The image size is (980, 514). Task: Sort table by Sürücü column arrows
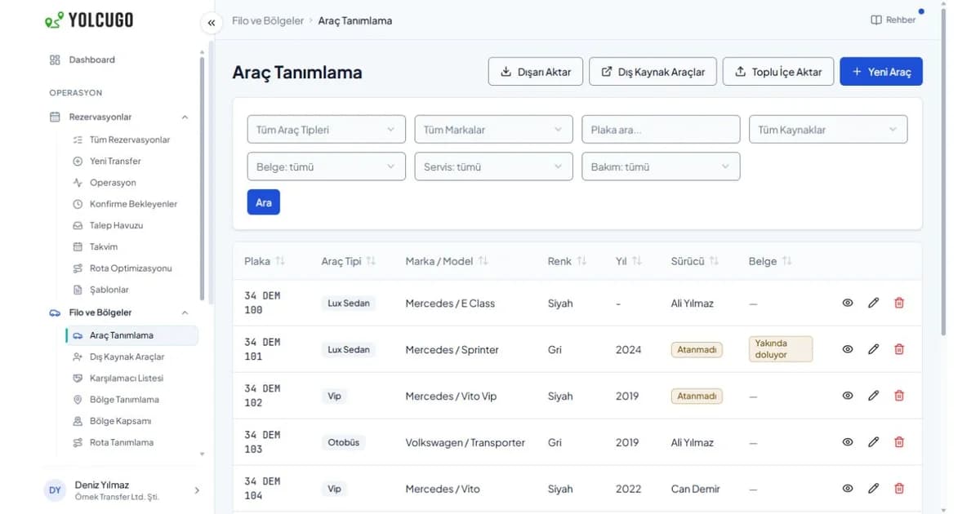coord(714,261)
